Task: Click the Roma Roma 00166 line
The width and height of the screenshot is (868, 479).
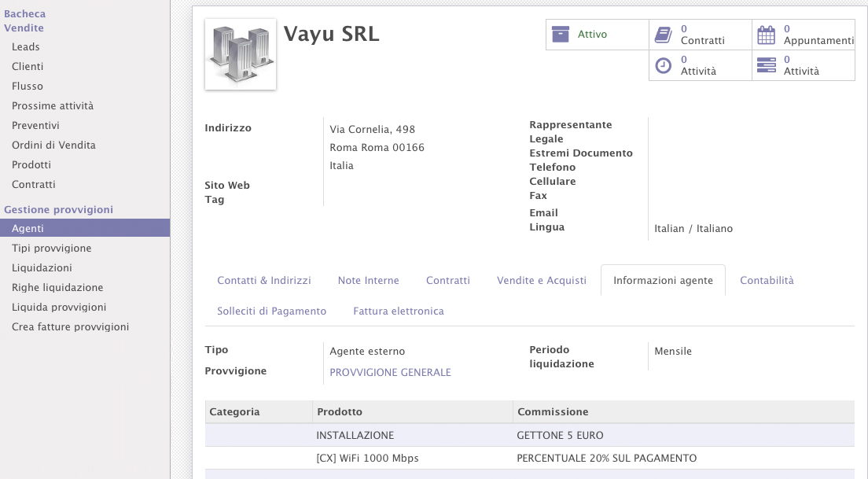Action: 377,147
